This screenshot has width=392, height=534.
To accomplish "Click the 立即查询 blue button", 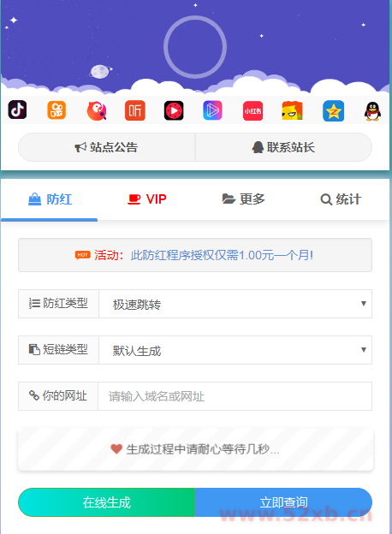I will [x=283, y=502].
